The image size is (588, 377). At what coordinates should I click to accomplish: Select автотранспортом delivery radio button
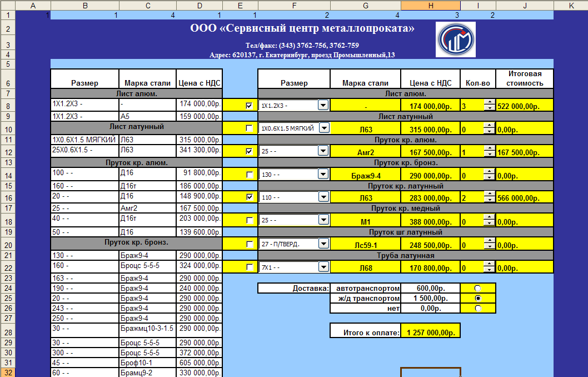477,289
